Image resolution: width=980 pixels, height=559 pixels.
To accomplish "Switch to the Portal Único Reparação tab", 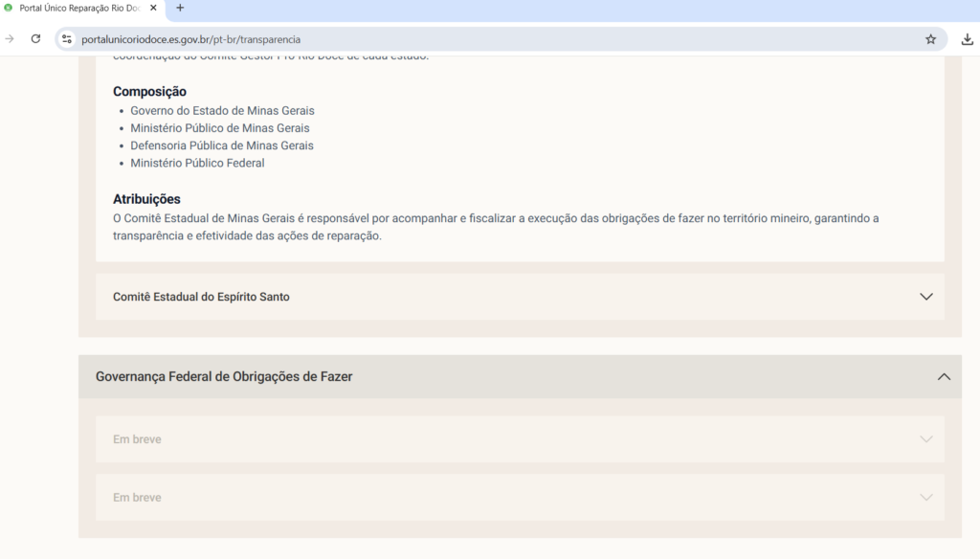I will click(79, 8).
